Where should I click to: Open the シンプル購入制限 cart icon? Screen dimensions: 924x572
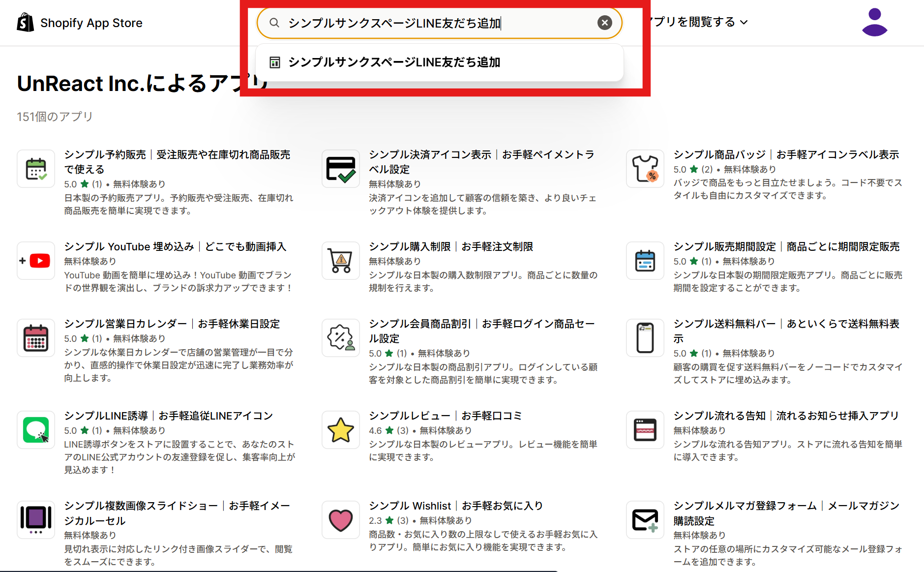click(x=341, y=261)
